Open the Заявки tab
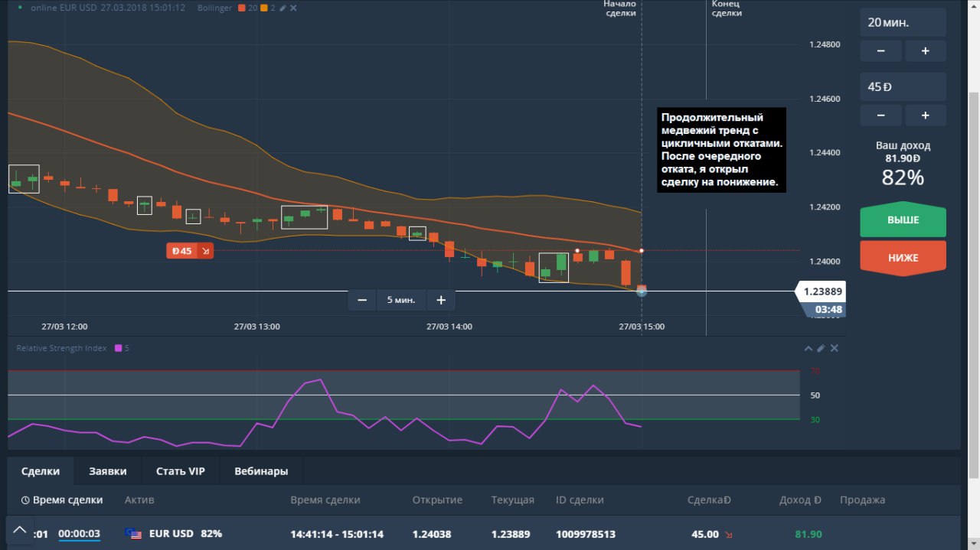This screenshot has height=550, width=980. click(108, 471)
